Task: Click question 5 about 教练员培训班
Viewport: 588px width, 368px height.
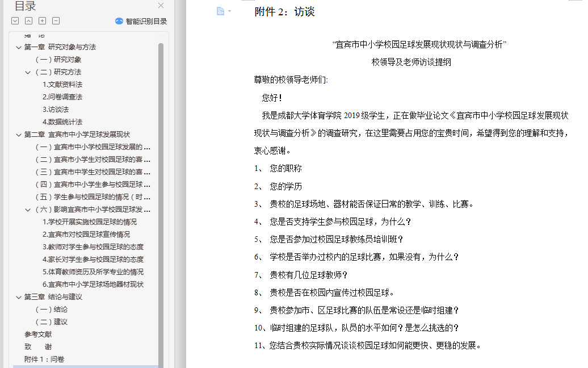Action: [329, 239]
